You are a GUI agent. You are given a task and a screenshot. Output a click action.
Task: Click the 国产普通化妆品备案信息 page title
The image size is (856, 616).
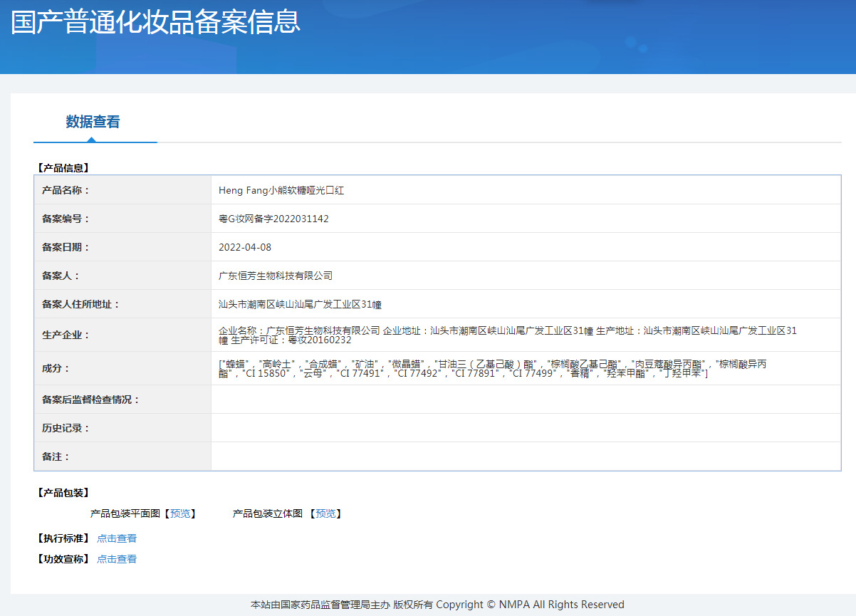pyautogui.click(x=155, y=22)
